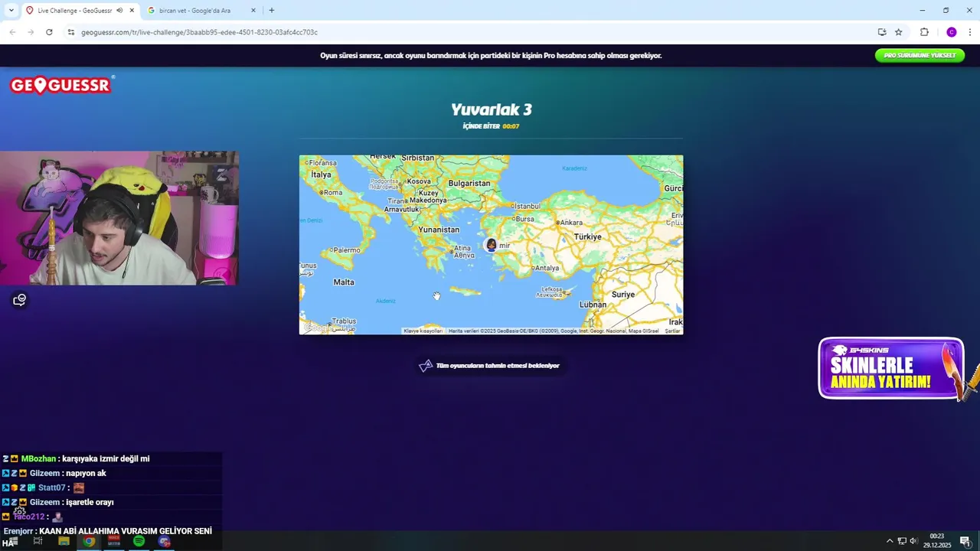
Task: Click Antalya on the map
Action: click(546, 268)
